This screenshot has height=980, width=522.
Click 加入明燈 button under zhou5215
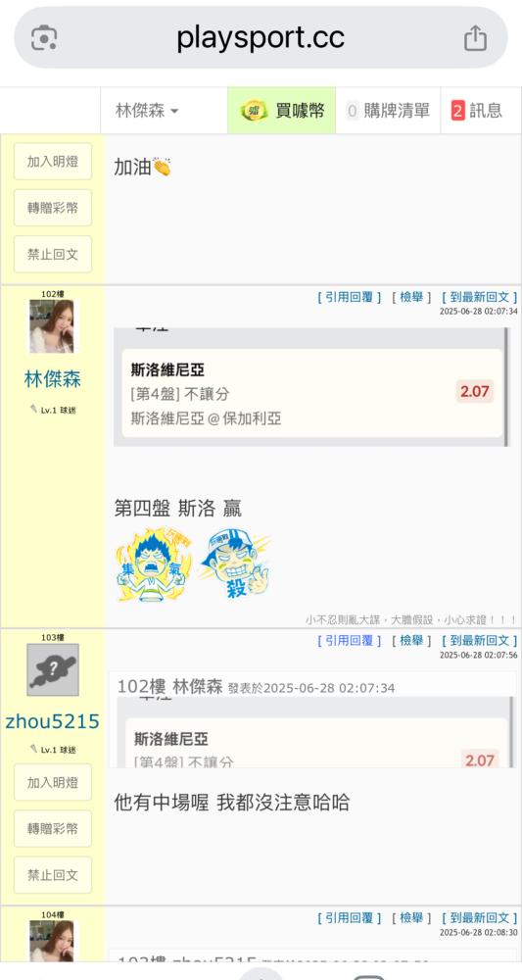[53, 782]
